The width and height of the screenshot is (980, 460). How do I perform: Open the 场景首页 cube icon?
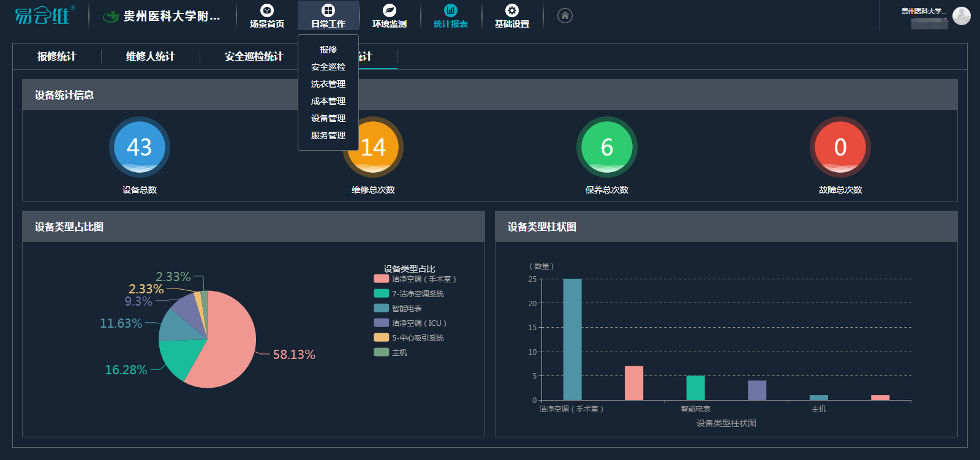(266, 10)
